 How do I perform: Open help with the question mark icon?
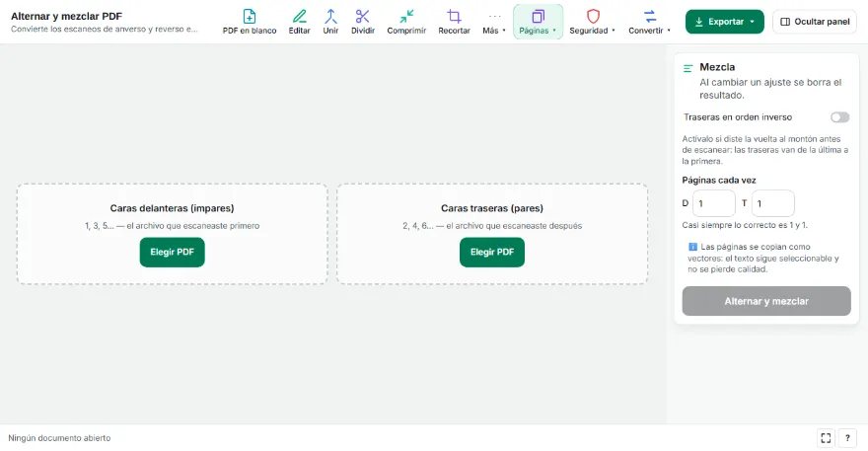pyautogui.click(x=847, y=438)
